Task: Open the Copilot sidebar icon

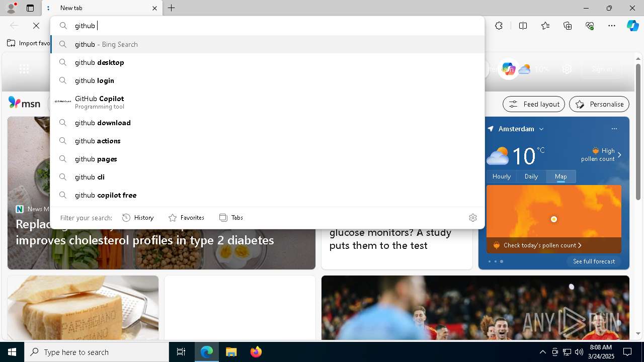Action: tap(632, 26)
